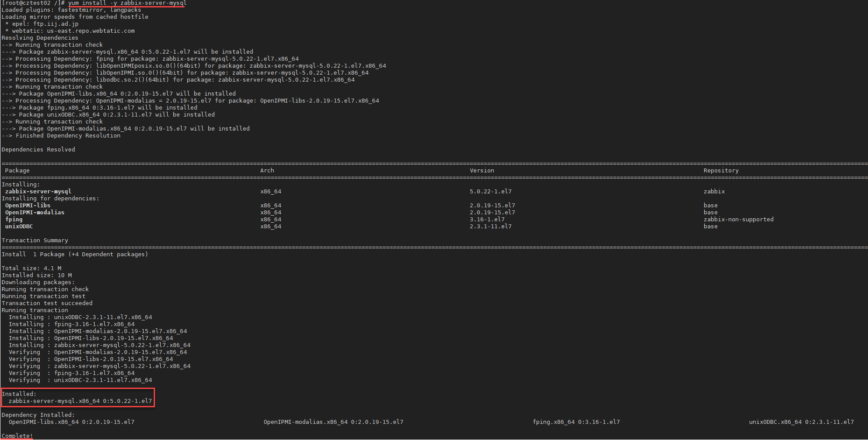The height and width of the screenshot is (440, 868).
Task: Click bold 'zabbix-server-mysql' in package table
Action: 38,191
